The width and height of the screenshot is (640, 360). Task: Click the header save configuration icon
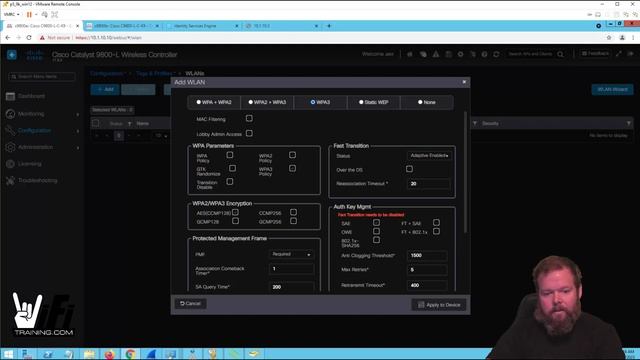coord(448,54)
